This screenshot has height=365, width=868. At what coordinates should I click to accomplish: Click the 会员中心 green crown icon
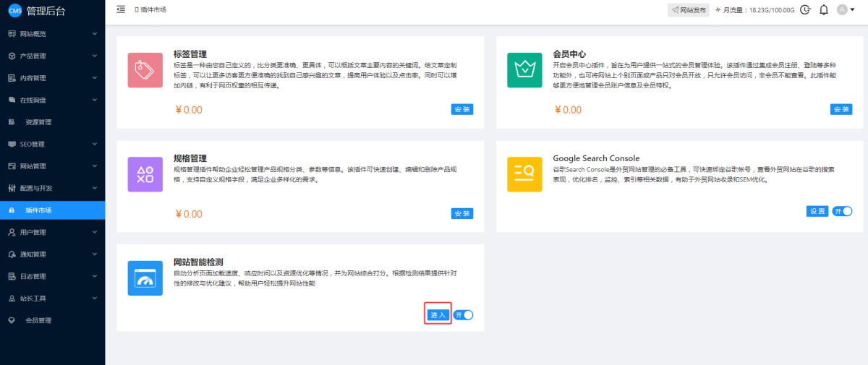tap(524, 70)
